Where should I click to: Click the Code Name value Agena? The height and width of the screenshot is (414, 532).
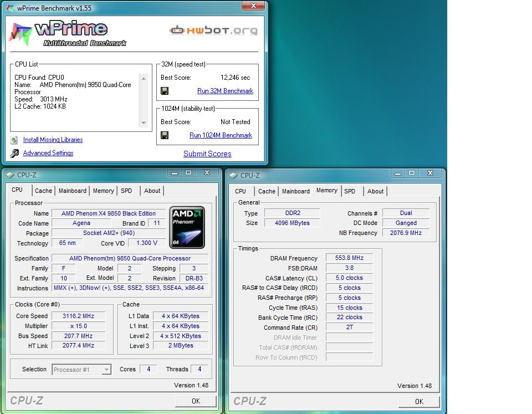click(81, 223)
